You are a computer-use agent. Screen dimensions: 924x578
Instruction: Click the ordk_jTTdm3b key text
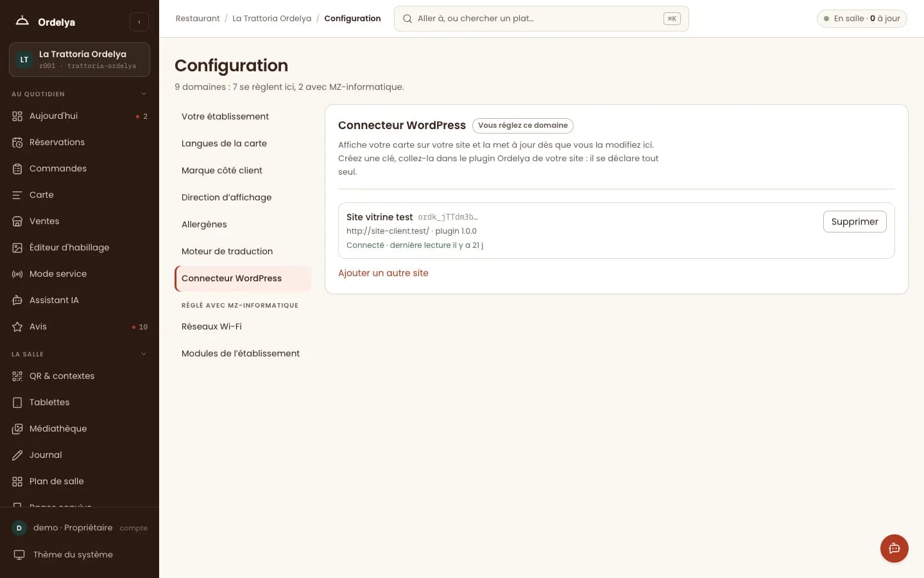point(448,217)
